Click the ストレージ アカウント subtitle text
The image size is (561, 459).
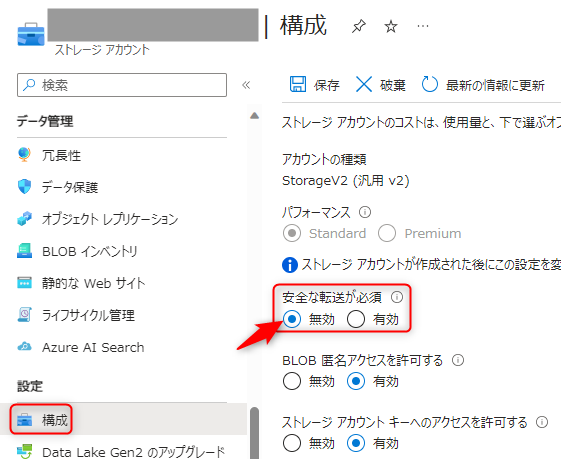(102, 50)
